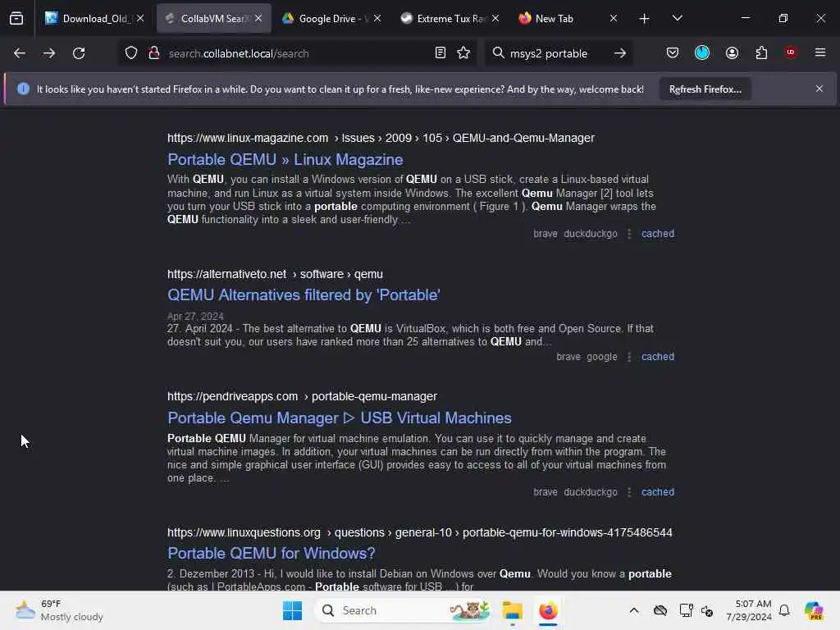Focus the msys2 portable search box

click(x=557, y=53)
